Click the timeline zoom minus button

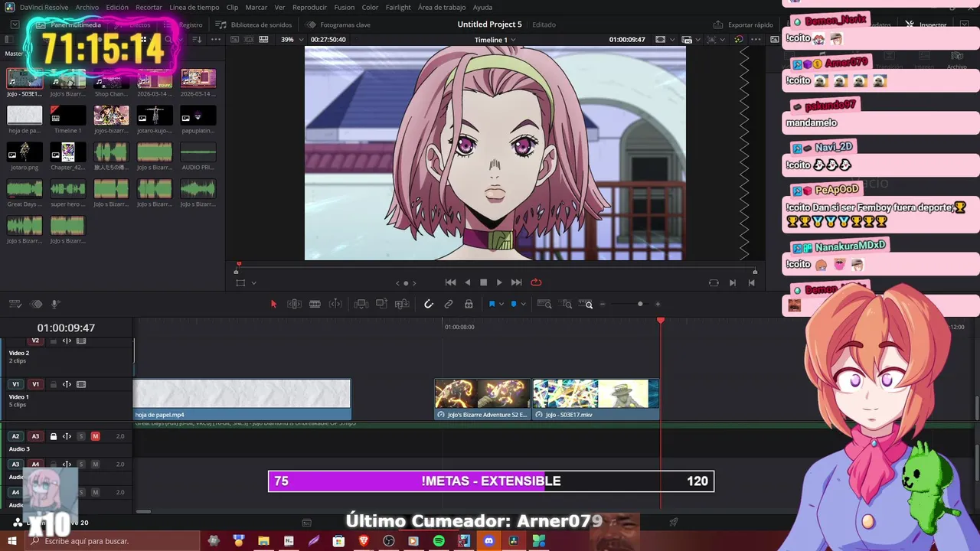603,304
